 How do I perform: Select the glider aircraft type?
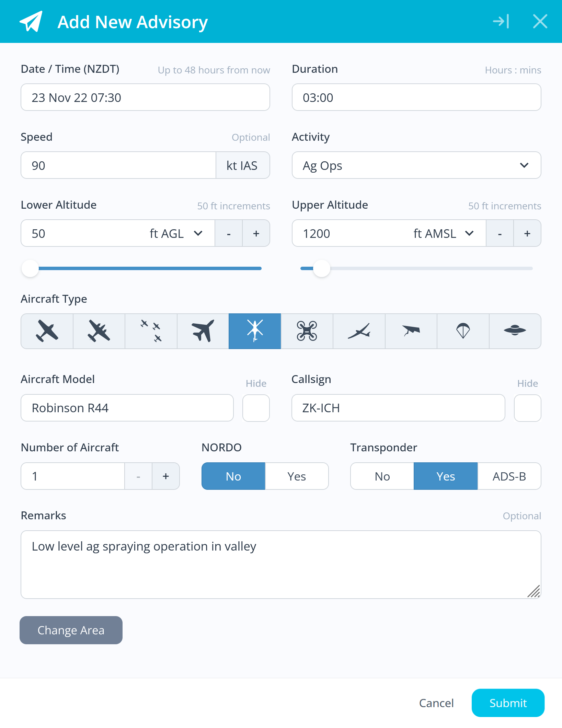(359, 331)
